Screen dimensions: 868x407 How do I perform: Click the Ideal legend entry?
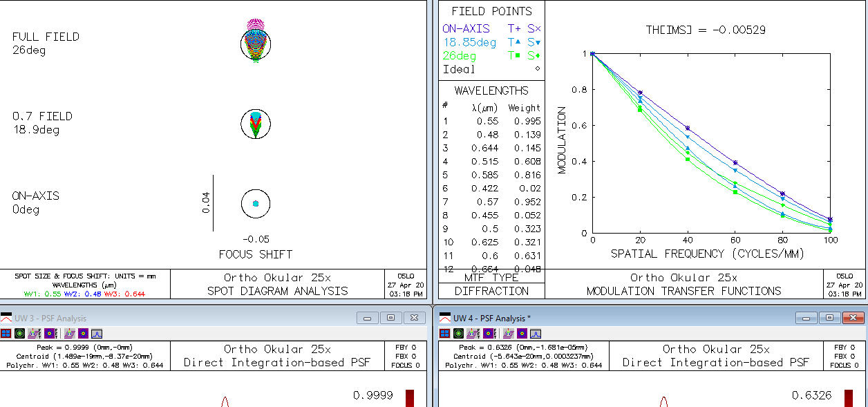coord(459,69)
